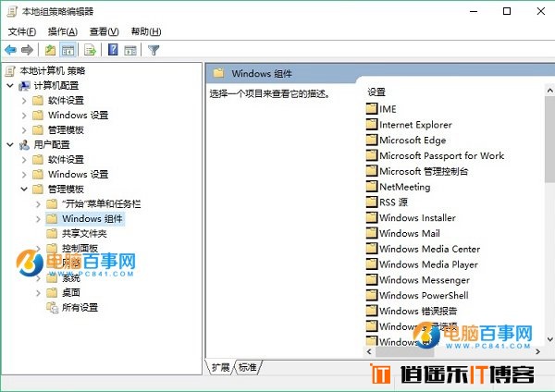The width and height of the screenshot is (555, 392).
Task: Toggle the action pane toolbar icon
Action: 130,50
